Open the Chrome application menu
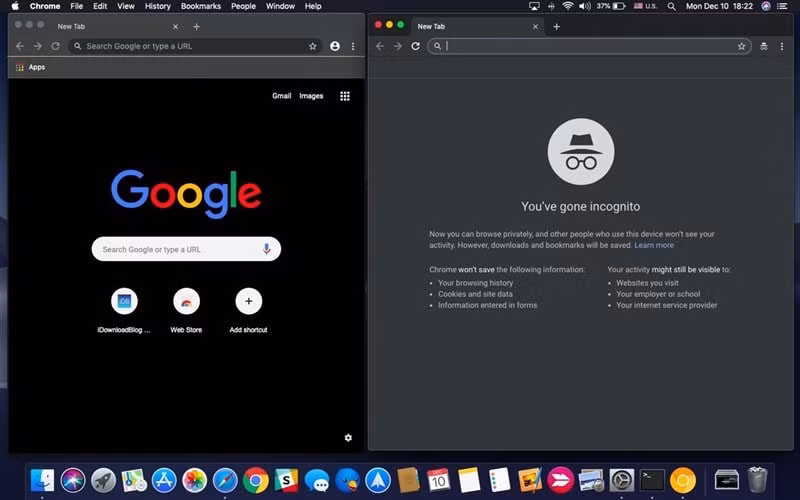800x500 pixels. (x=45, y=6)
